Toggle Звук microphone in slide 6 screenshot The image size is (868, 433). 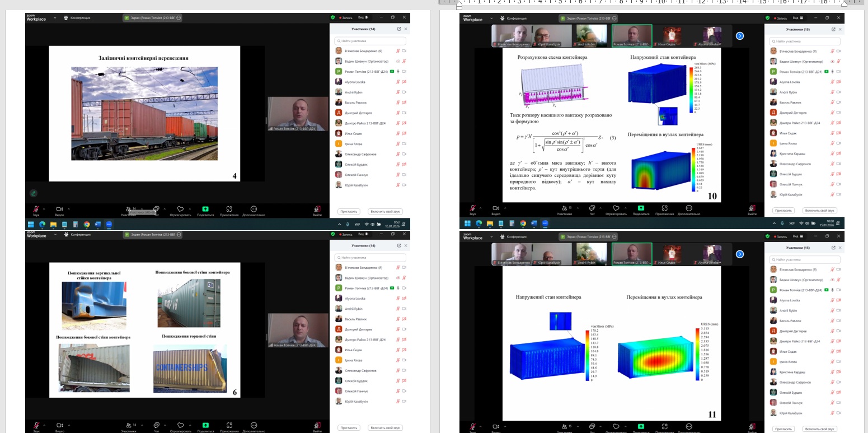pyautogui.click(x=36, y=425)
